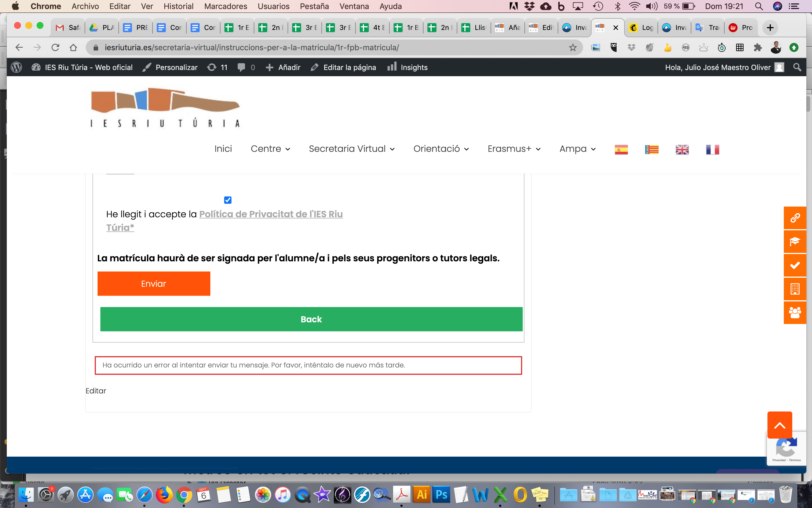The image size is (812, 508).
Task: Click the green Back button
Action: click(x=311, y=319)
